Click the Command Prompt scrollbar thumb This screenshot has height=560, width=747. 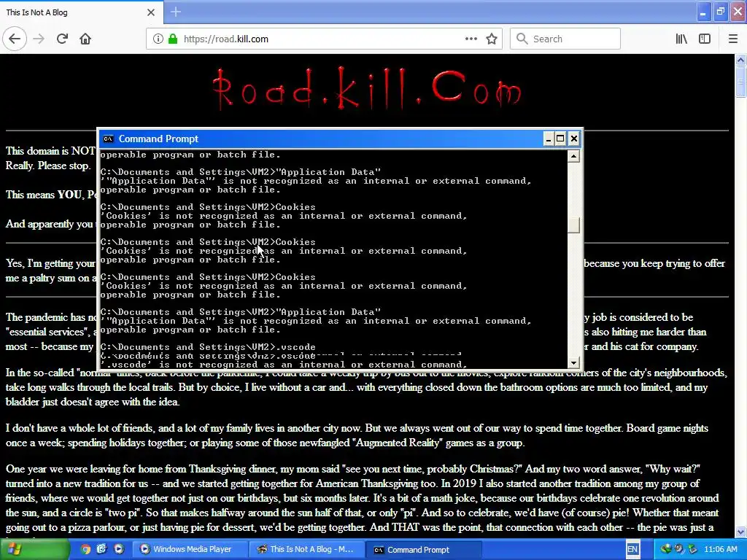573,225
